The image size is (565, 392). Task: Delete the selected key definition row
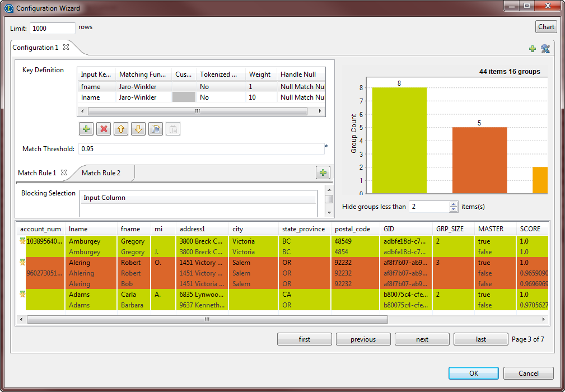(x=103, y=129)
